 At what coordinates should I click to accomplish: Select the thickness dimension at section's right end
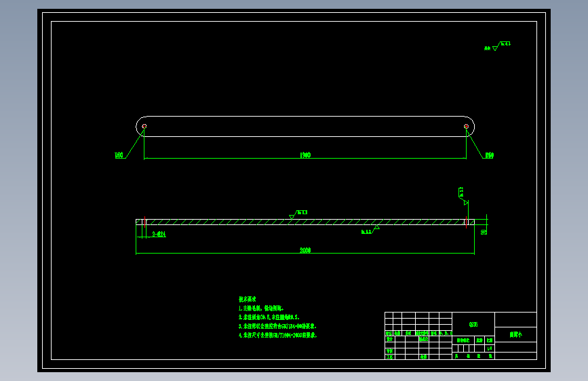pos(484,232)
